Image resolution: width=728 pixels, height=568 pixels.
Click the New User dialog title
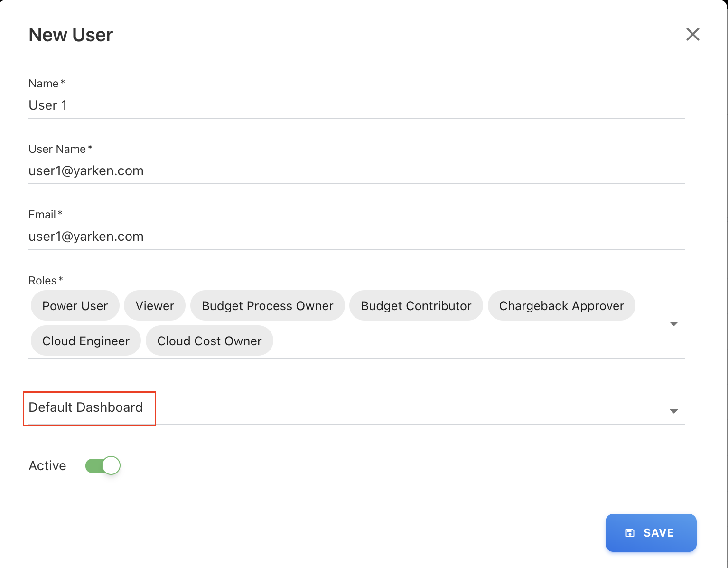pos(71,35)
